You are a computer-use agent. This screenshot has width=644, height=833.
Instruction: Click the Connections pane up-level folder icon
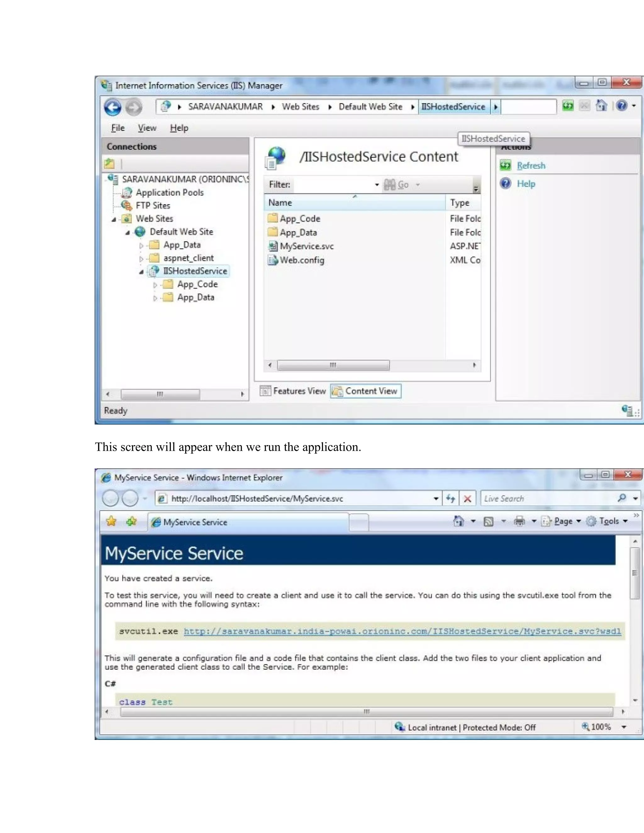click(x=109, y=164)
